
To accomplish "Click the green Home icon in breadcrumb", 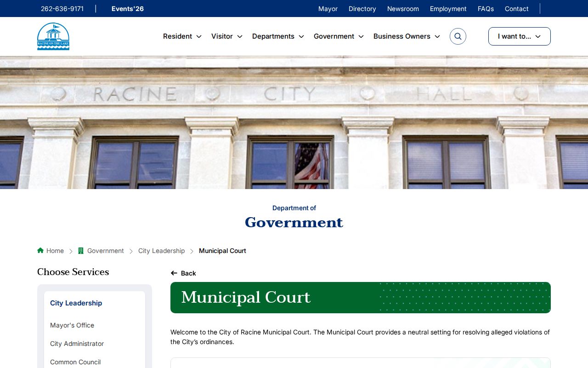I will coord(40,251).
